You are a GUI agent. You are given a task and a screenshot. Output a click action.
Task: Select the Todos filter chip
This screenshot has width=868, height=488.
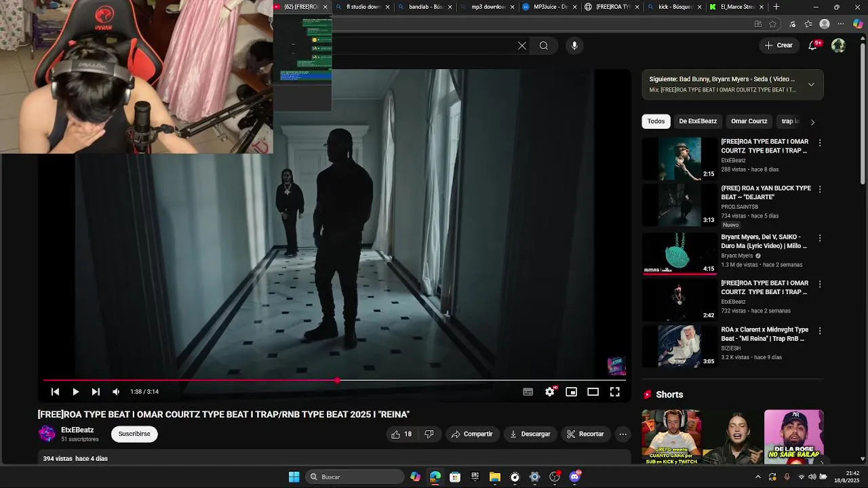(x=656, y=121)
